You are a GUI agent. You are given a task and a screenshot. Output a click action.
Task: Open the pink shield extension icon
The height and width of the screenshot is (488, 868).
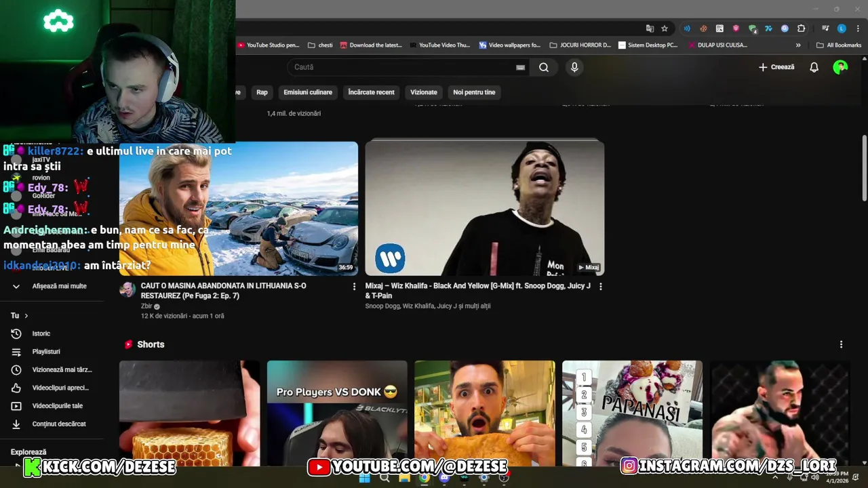[x=736, y=28]
